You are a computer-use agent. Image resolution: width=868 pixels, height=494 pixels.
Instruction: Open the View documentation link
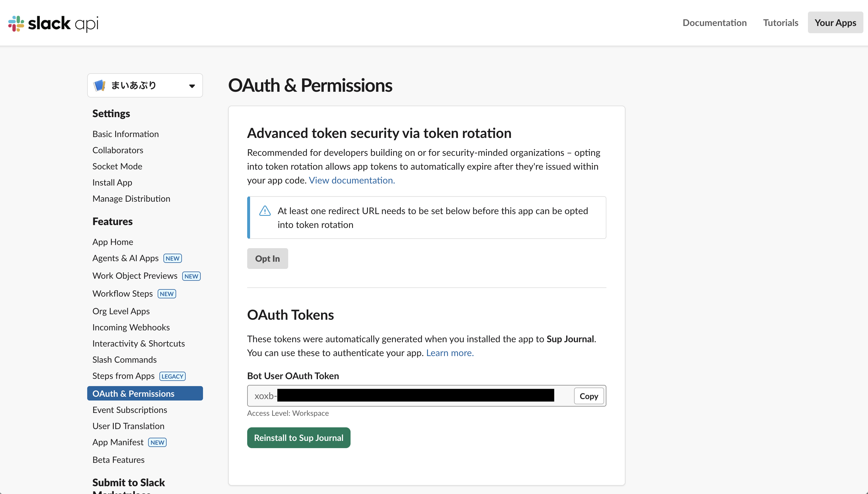point(352,180)
